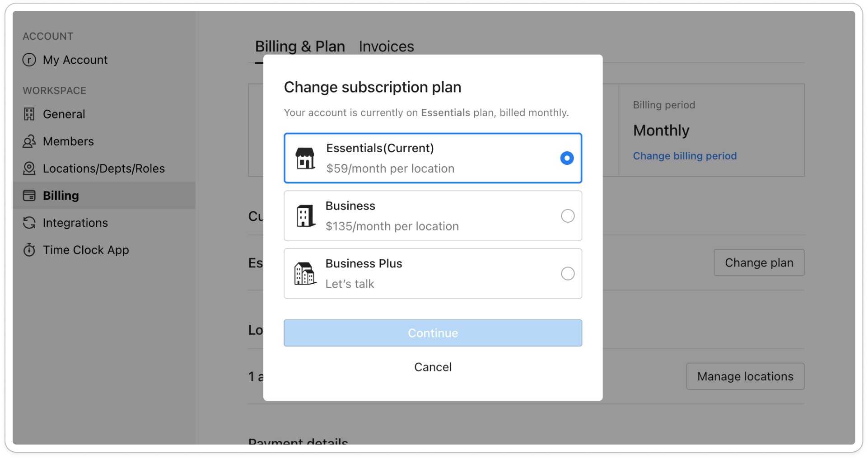Click the Billing card icon in sidebar
The height and width of the screenshot is (459, 868).
[x=29, y=196]
